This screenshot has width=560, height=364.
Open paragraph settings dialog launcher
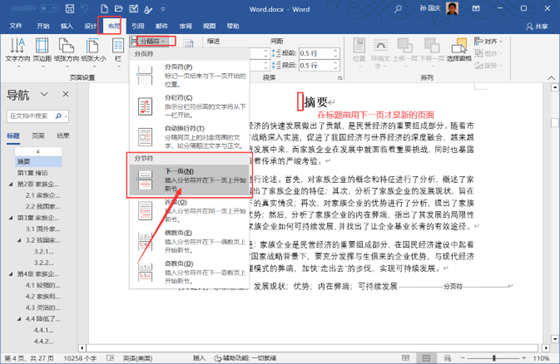[x=340, y=78]
